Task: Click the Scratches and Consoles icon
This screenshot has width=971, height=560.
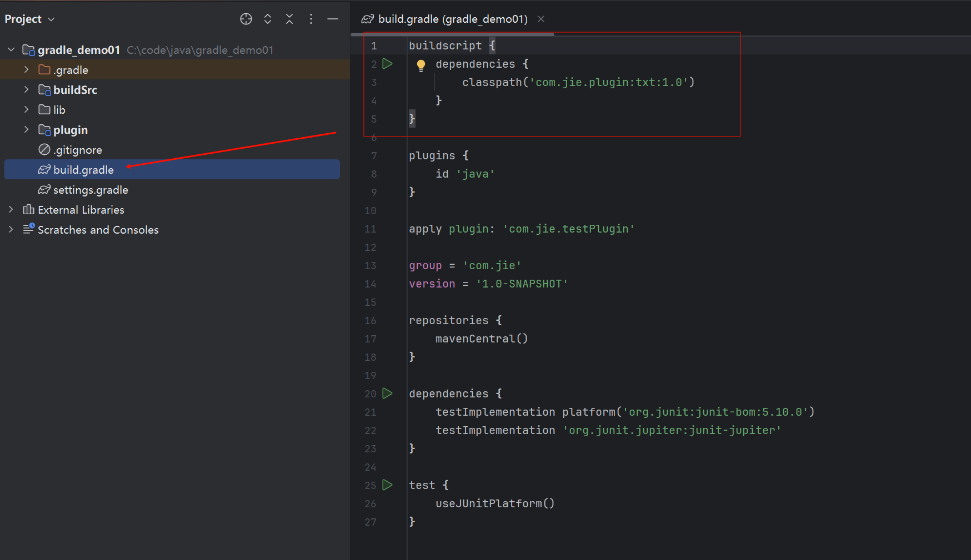Action: (29, 229)
